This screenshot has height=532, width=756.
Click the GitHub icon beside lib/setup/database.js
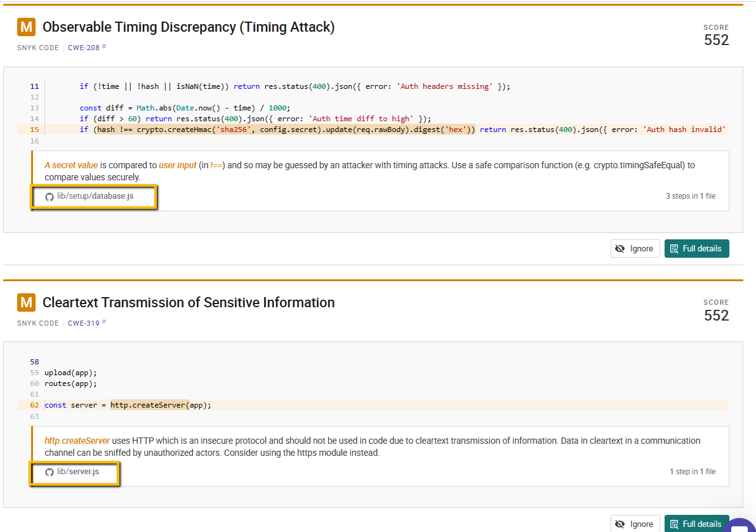click(x=49, y=197)
